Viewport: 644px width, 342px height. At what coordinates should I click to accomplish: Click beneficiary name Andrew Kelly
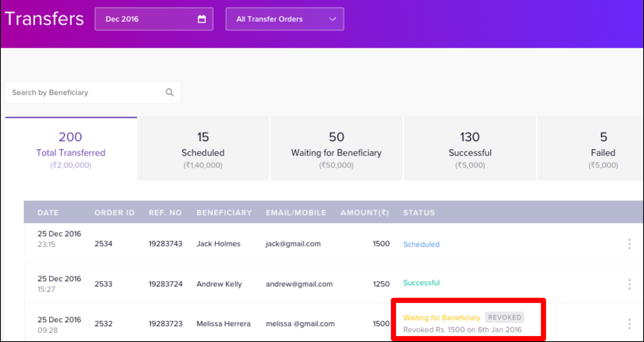click(x=219, y=284)
